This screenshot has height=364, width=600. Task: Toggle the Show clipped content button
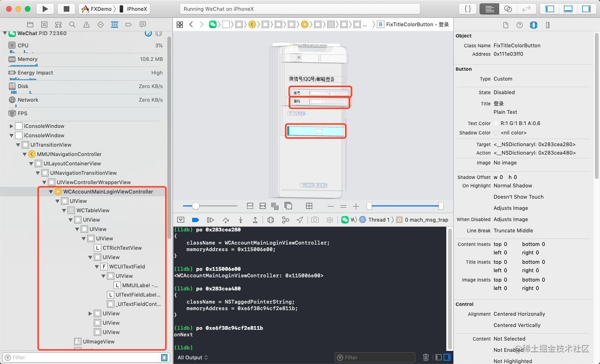(250, 206)
